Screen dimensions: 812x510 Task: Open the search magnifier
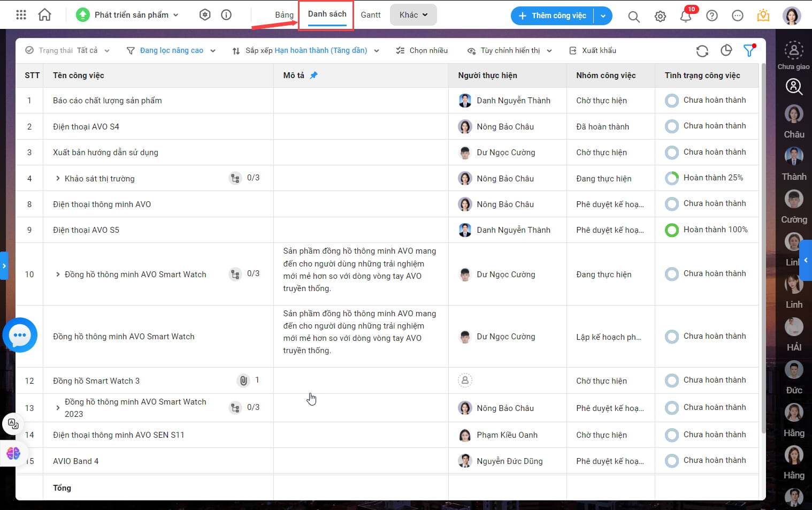pyautogui.click(x=634, y=17)
